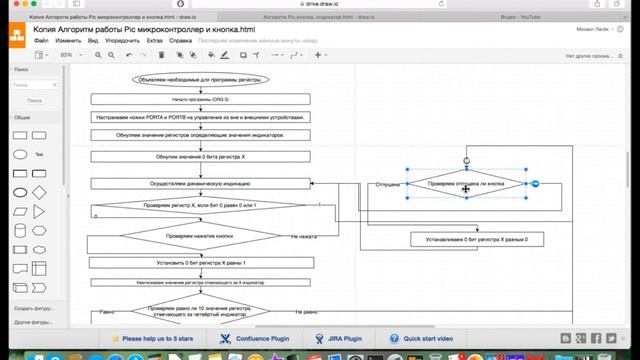Select the diamond shape in the palette
The width and height of the screenshot is (640, 360).
[x=39, y=193]
